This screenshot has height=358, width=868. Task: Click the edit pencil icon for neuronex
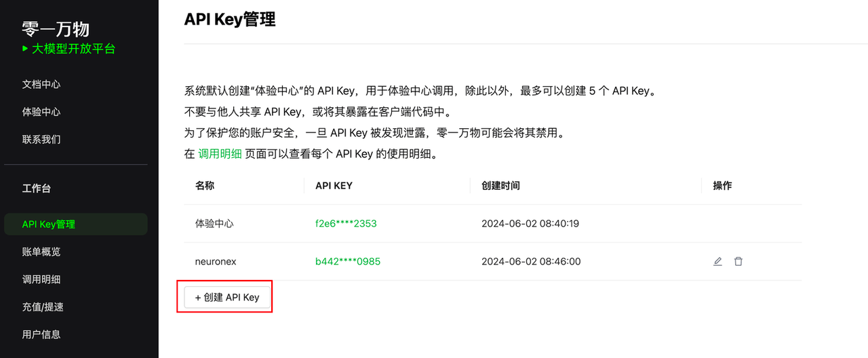(717, 261)
